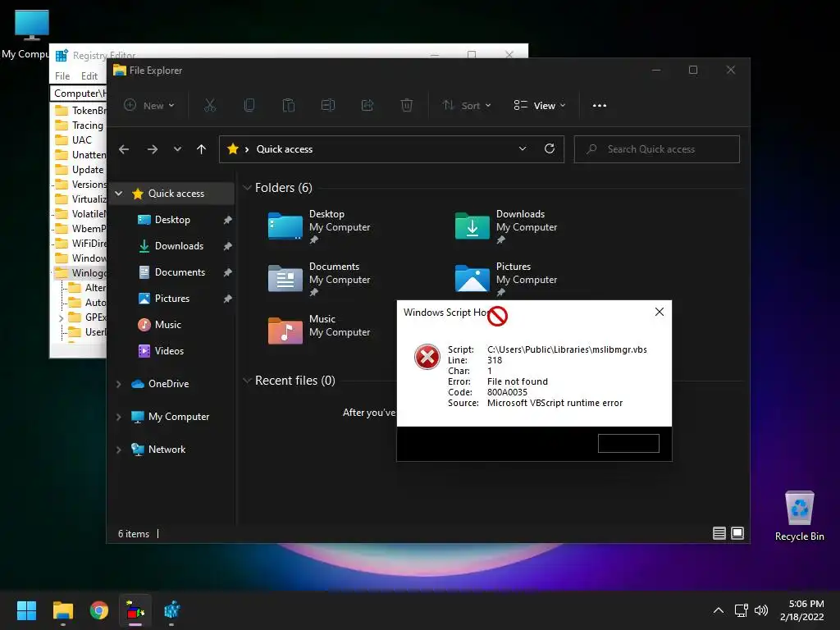Open the three-dots See more menu
Image resolution: width=840 pixels, height=630 pixels.
pyautogui.click(x=600, y=106)
